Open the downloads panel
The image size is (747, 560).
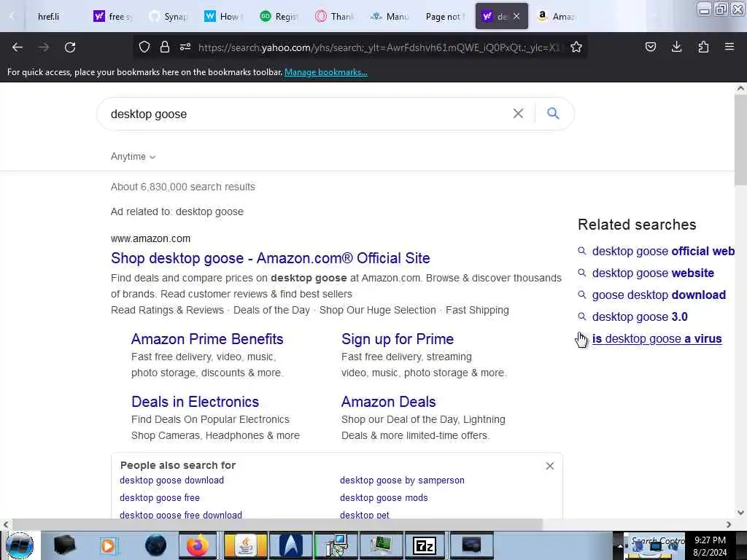(x=676, y=47)
